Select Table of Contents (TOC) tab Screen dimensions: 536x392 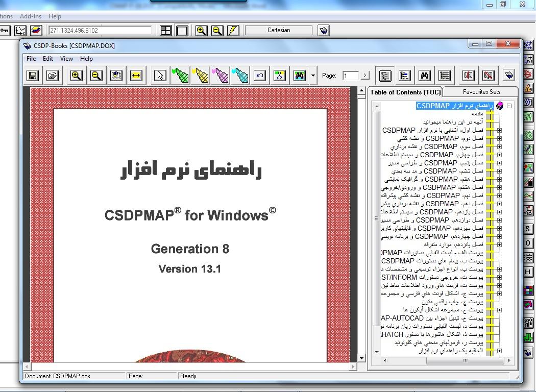405,92
